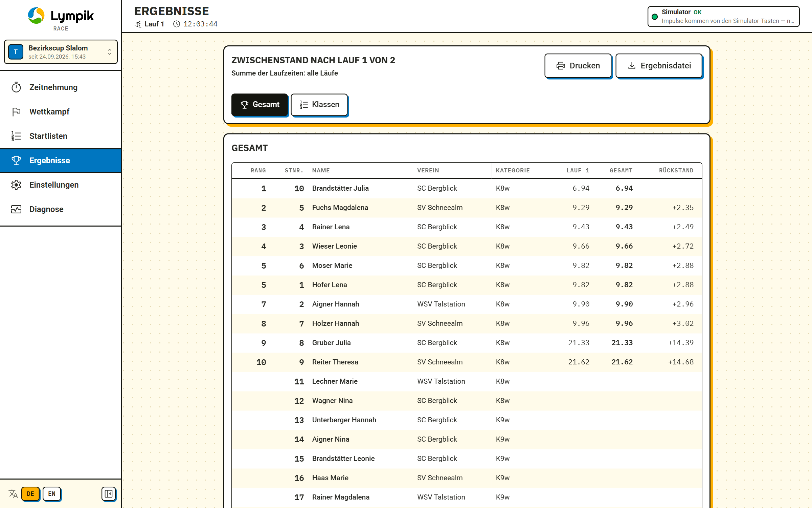Go to Ergebnisse menu item
812x508 pixels.
coord(61,161)
